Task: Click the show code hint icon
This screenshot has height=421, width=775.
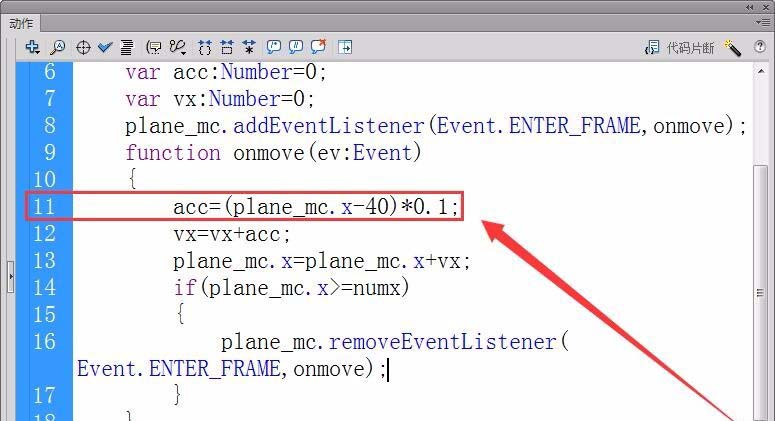Action: point(154,47)
